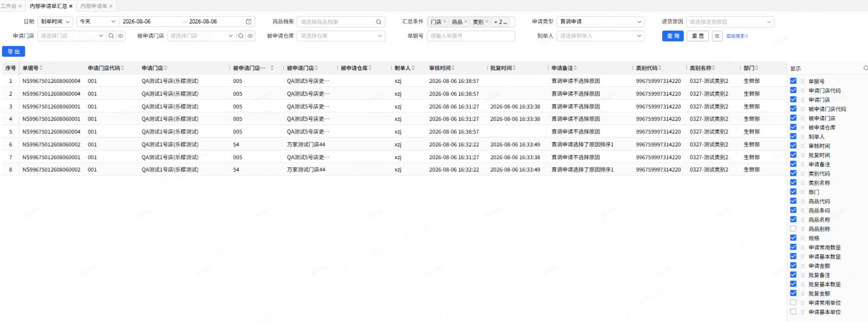Viewport: 868px width, 322px height.
Task: Open the 今天 date preset dropdown
Action: (97, 22)
